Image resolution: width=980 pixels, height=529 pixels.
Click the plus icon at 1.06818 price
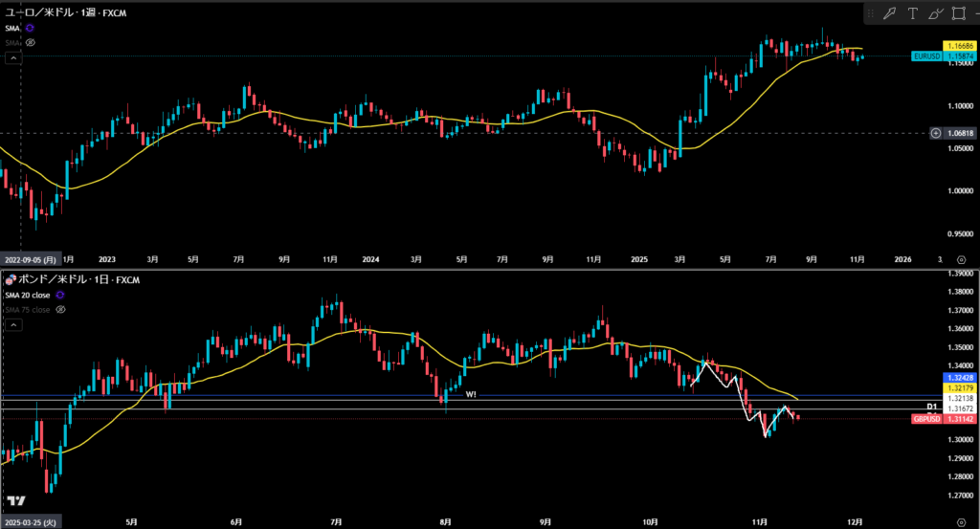[935, 133]
